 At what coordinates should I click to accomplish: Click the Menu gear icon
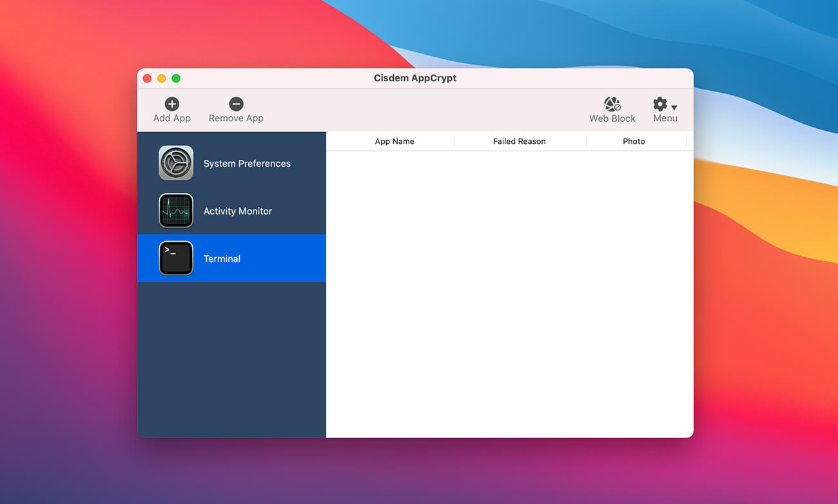click(659, 104)
